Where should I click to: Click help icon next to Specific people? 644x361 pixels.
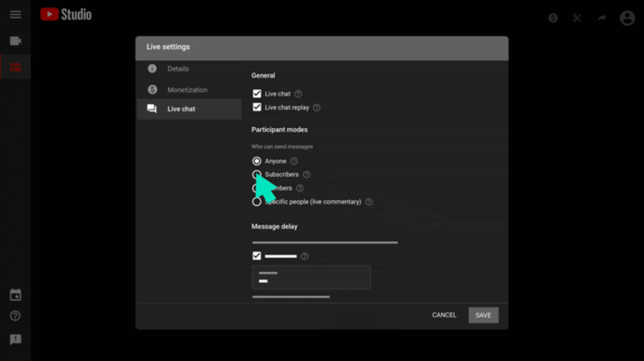click(369, 202)
